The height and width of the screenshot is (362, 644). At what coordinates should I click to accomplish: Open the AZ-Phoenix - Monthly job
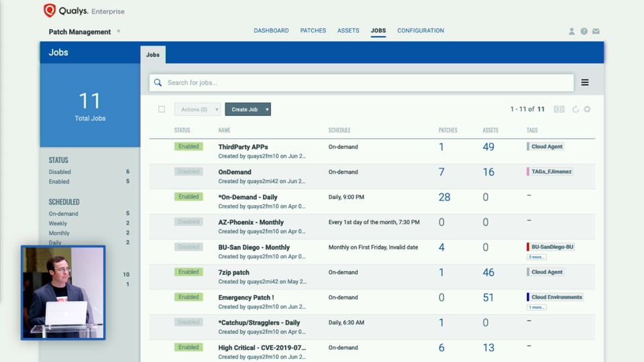(251, 222)
